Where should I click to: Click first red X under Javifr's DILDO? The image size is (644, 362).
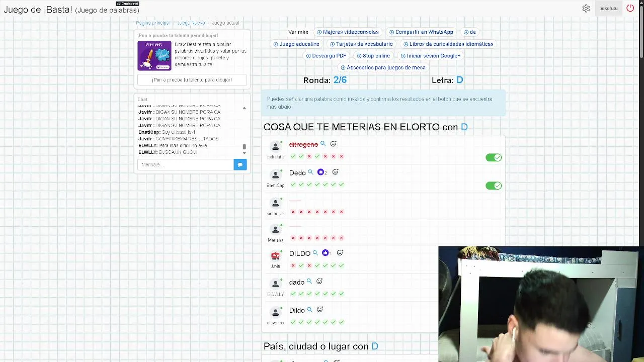coord(293,265)
